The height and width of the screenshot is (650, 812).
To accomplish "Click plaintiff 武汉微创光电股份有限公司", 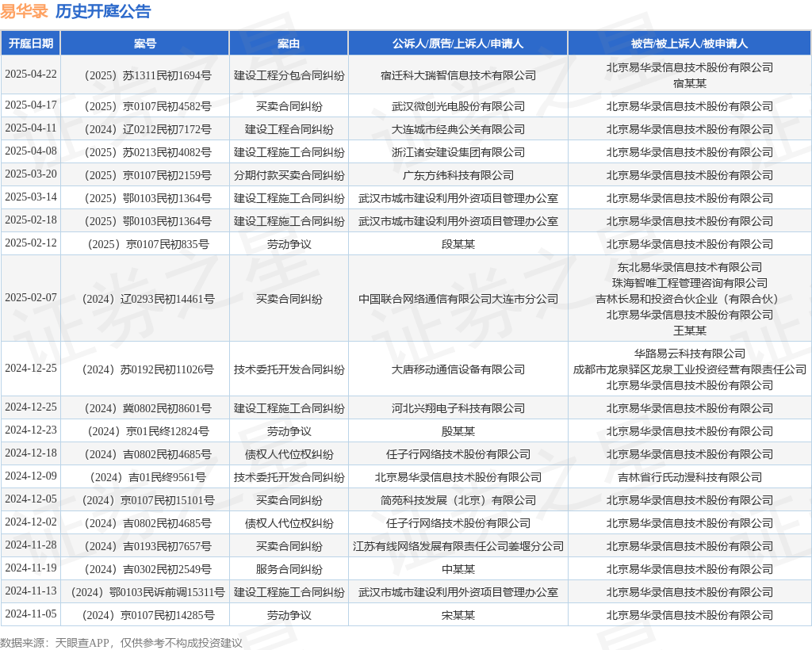I will pos(458,106).
